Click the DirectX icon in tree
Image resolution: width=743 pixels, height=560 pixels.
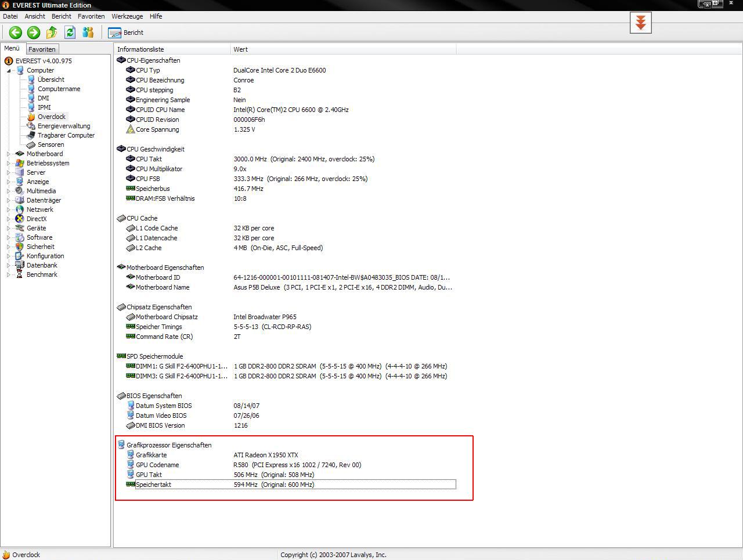20,219
